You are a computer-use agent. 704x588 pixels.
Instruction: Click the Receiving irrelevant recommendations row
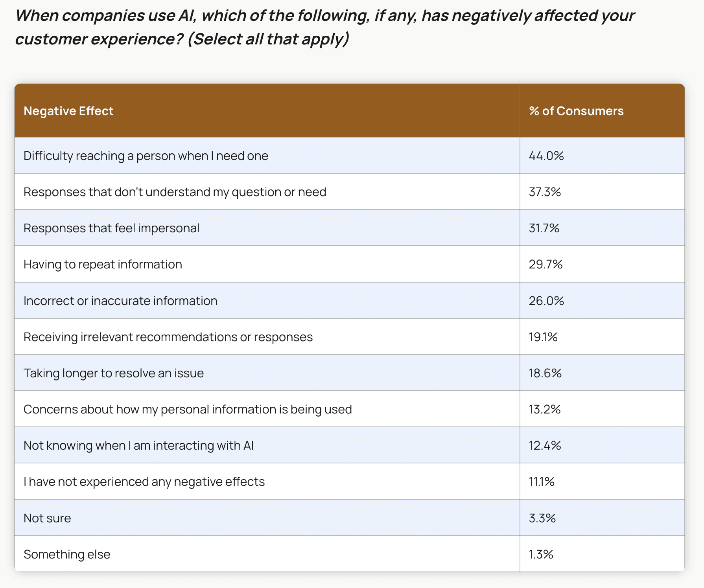350,337
